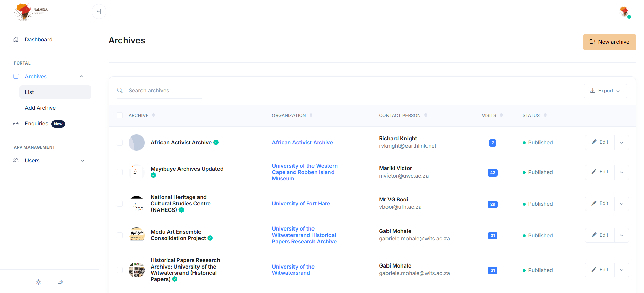Open the Edit dropdown arrow for African Activist Archive
The image size is (644, 293).
point(622,143)
